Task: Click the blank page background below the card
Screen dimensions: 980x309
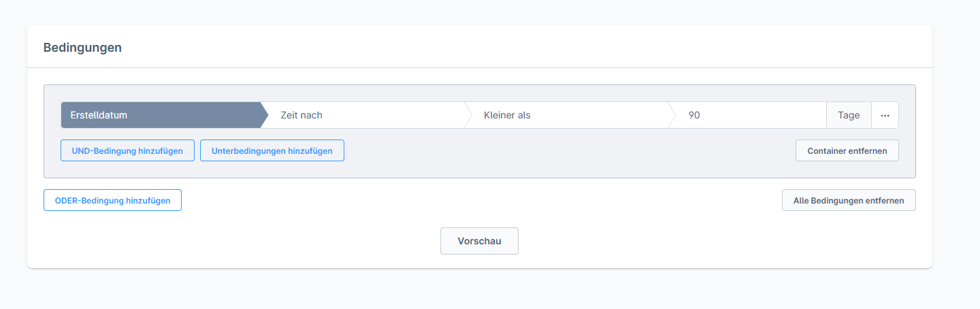Action: tap(476, 289)
